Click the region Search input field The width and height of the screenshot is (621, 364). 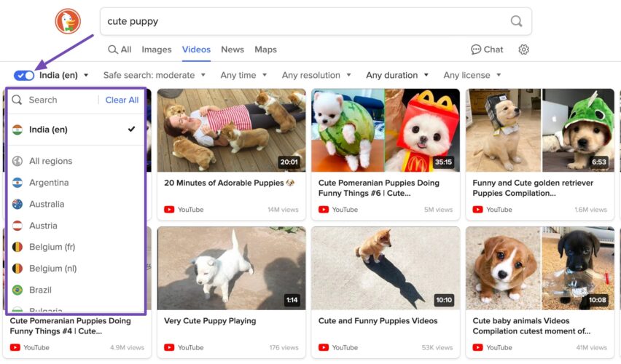point(58,100)
